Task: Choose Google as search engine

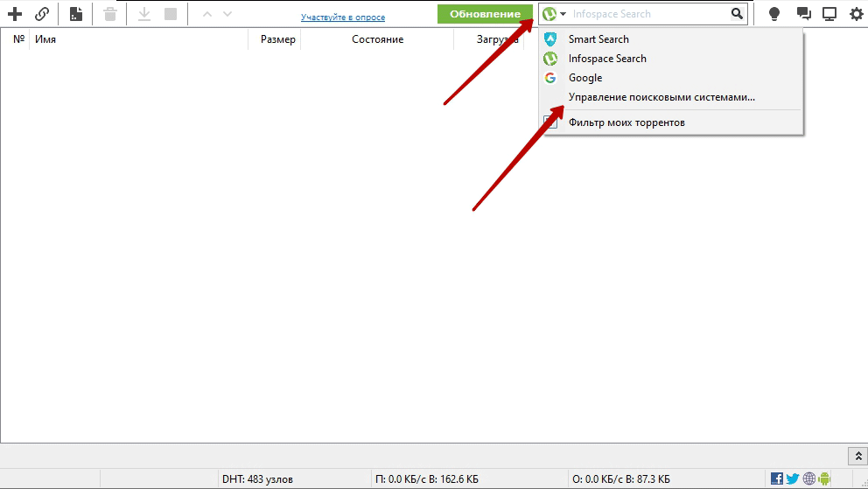Action: [585, 78]
